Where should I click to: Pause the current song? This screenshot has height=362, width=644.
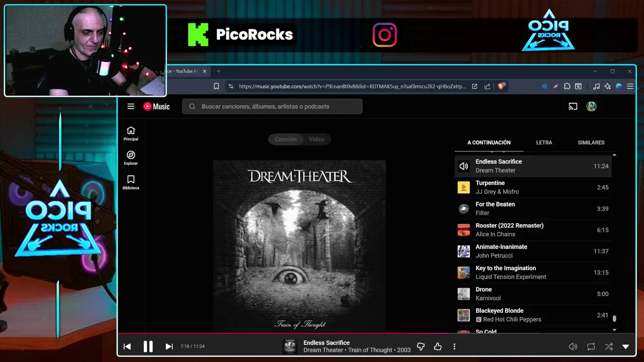point(148,346)
